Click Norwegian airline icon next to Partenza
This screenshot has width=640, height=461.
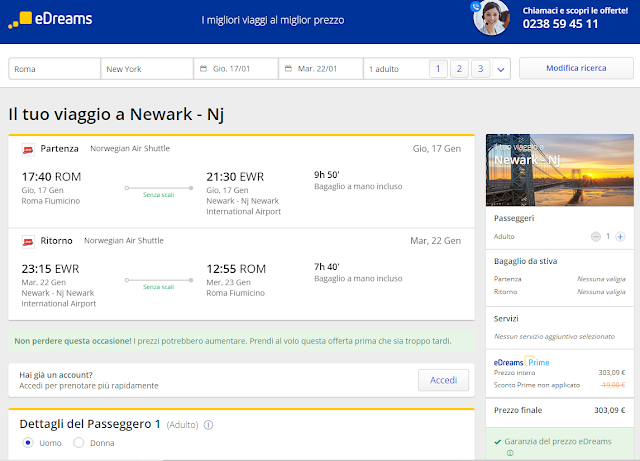pos(28,150)
